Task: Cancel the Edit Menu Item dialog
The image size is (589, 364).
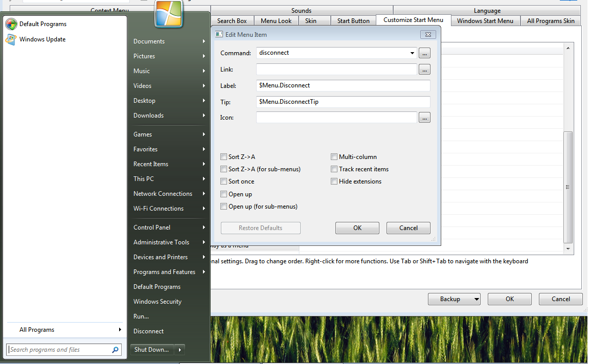Action: [x=408, y=228]
